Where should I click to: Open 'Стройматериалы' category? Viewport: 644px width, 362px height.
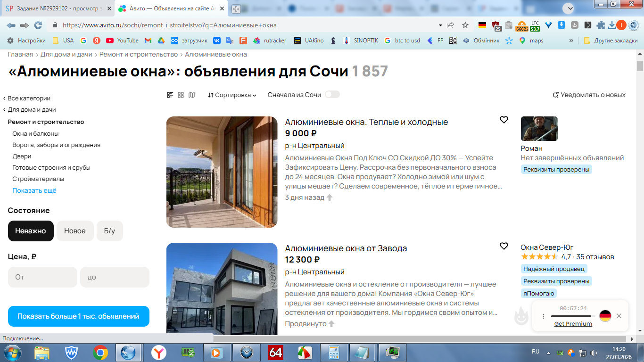38,179
